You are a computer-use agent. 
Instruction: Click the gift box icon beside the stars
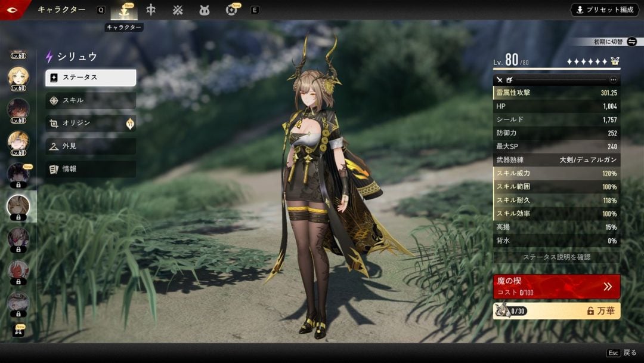[x=615, y=61]
